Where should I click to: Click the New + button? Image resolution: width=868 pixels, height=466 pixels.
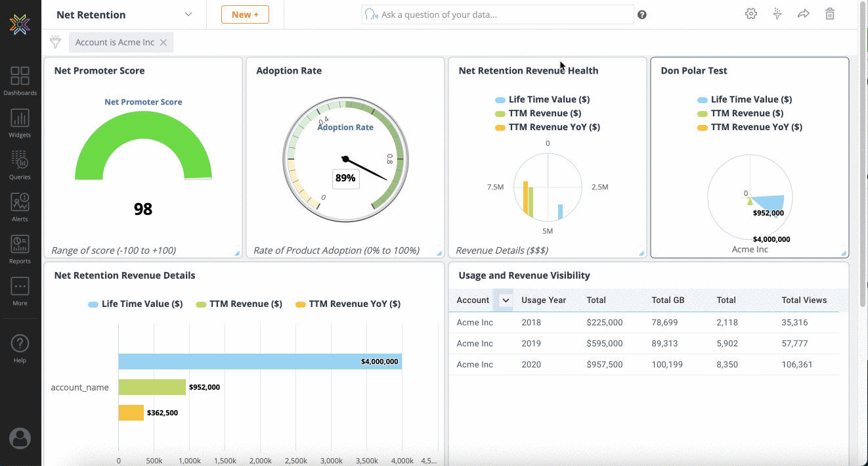(245, 14)
